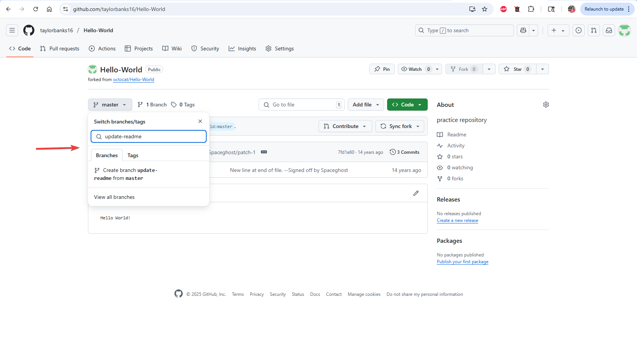
Task: Open user profile avatar menu
Action: (624, 30)
